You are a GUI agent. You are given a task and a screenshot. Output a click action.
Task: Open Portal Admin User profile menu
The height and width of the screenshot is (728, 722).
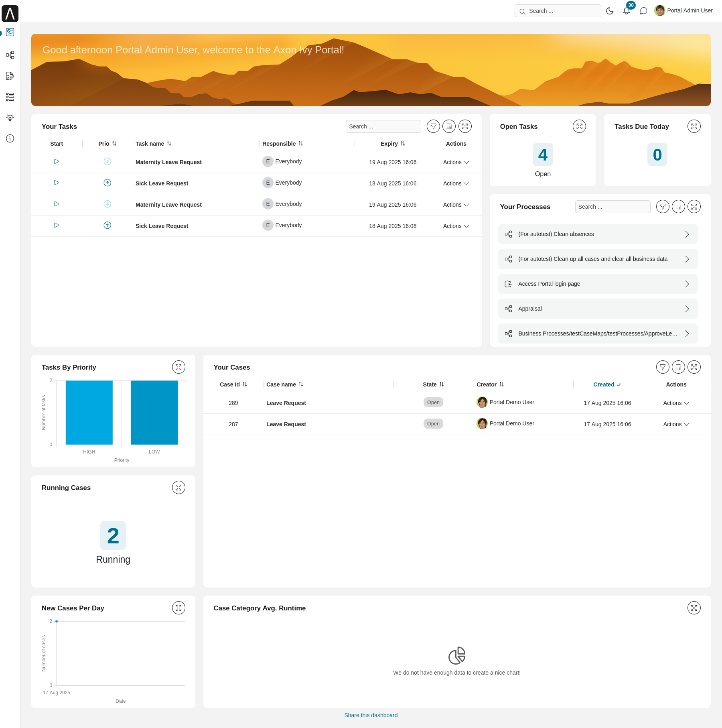click(683, 11)
